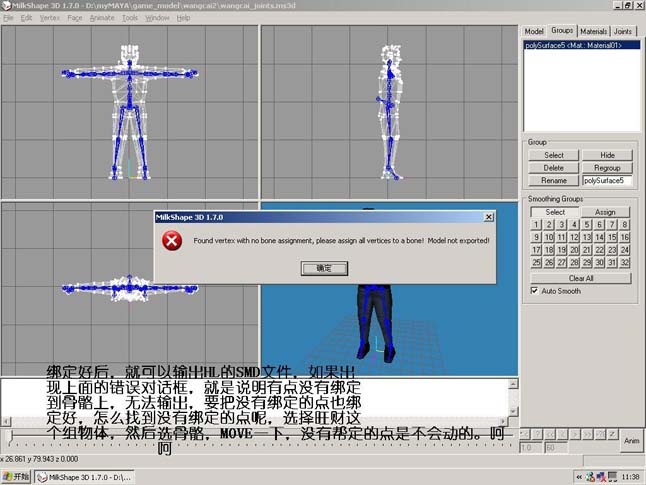Click Smoothing Groups Select button
The height and width of the screenshot is (485, 646).
(555, 212)
